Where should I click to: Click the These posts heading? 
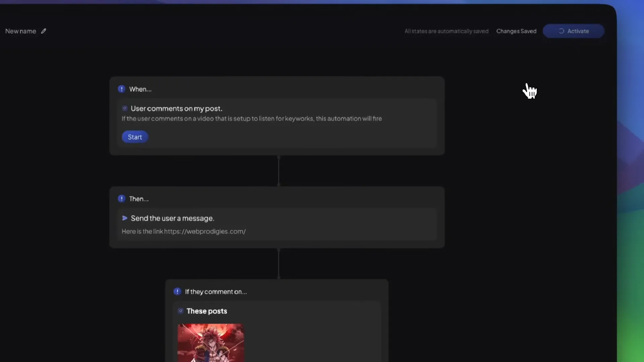coord(207,311)
